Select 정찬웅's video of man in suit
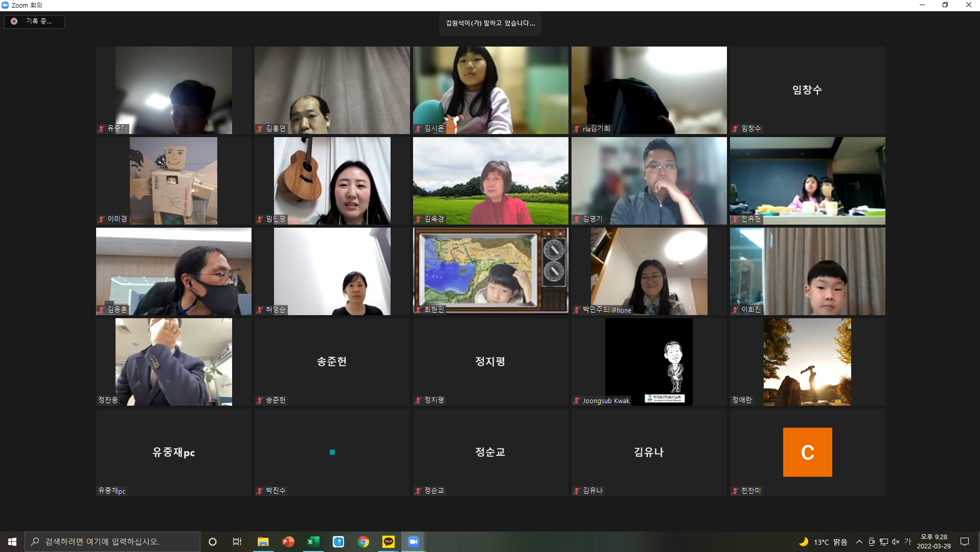Image resolution: width=980 pixels, height=552 pixels. [x=174, y=362]
